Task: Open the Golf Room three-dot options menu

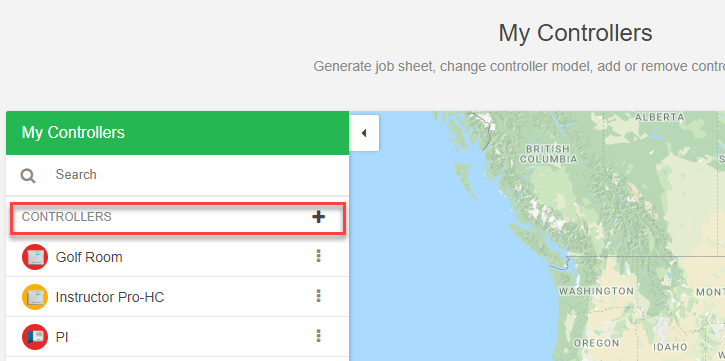Action: pyautogui.click(x=318, y=256)
